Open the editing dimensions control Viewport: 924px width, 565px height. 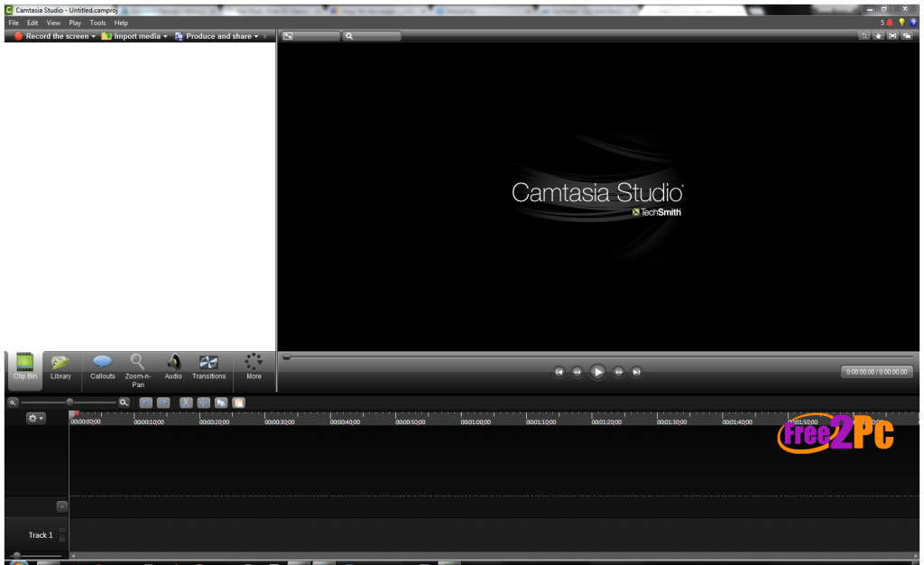point(310,36)
